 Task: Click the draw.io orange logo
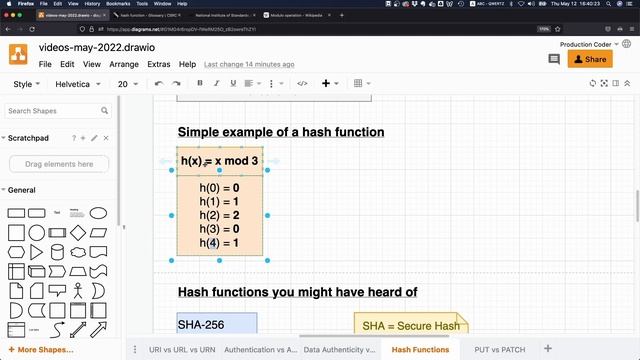(x=18, y=55)
